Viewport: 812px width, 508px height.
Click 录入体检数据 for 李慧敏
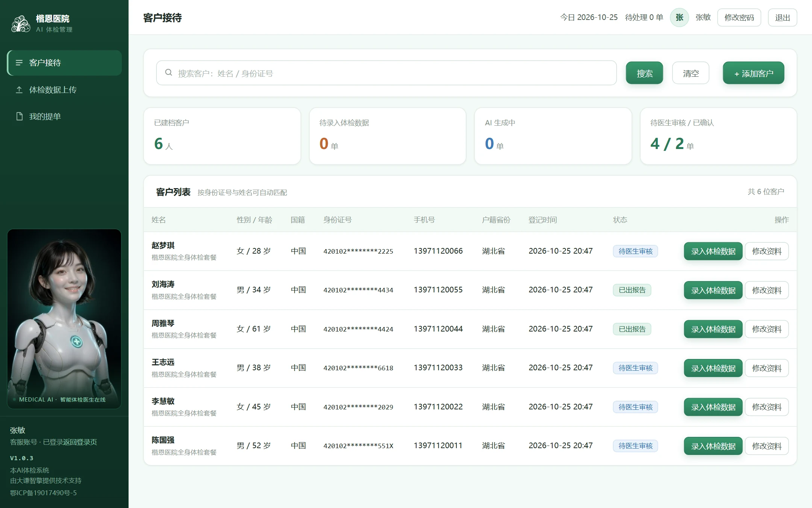coord(713,407)
